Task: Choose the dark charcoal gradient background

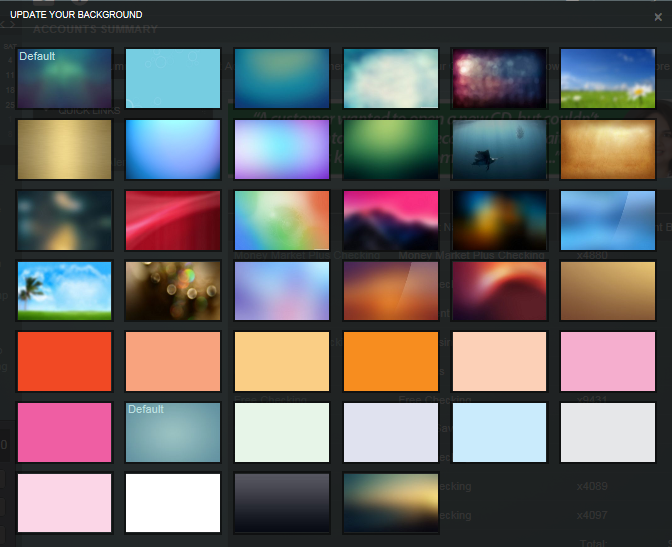Action: 282,503
